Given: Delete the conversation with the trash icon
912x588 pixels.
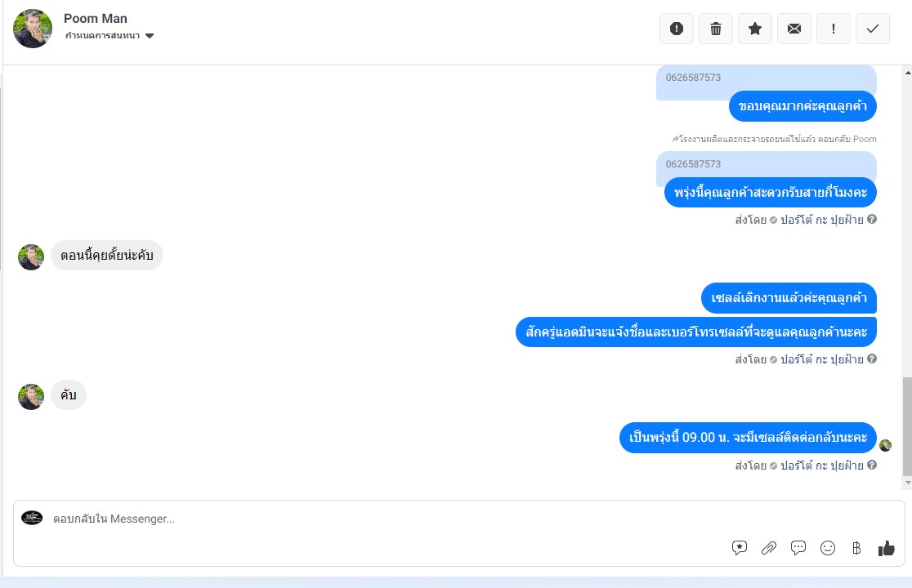Looking at the screenshot, I should [x=715, y=29].
